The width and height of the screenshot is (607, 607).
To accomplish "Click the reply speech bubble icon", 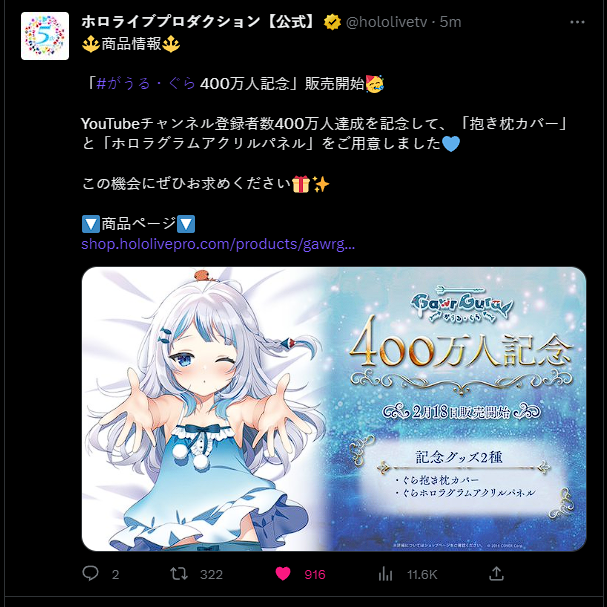I will 91,573.
